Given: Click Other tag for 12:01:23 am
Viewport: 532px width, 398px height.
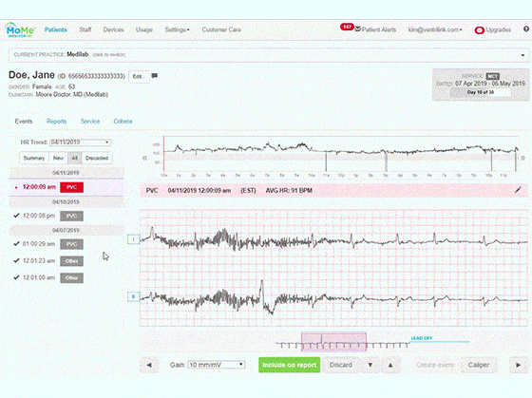Looking at the screenshot, I should point(71,261).
